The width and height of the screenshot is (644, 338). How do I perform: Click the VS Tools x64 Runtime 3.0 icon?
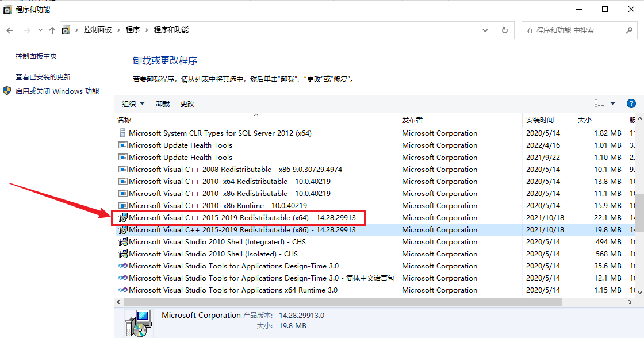click(x=122, y=290)
